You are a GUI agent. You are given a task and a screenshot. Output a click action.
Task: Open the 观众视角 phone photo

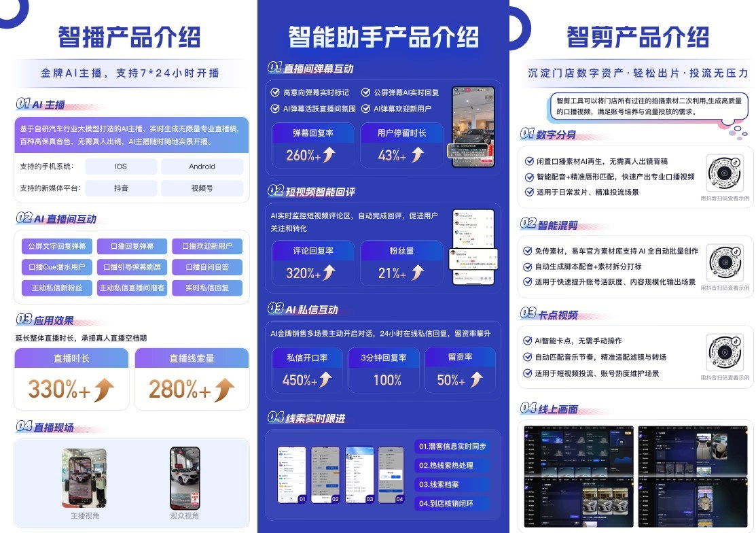[185, 478]
